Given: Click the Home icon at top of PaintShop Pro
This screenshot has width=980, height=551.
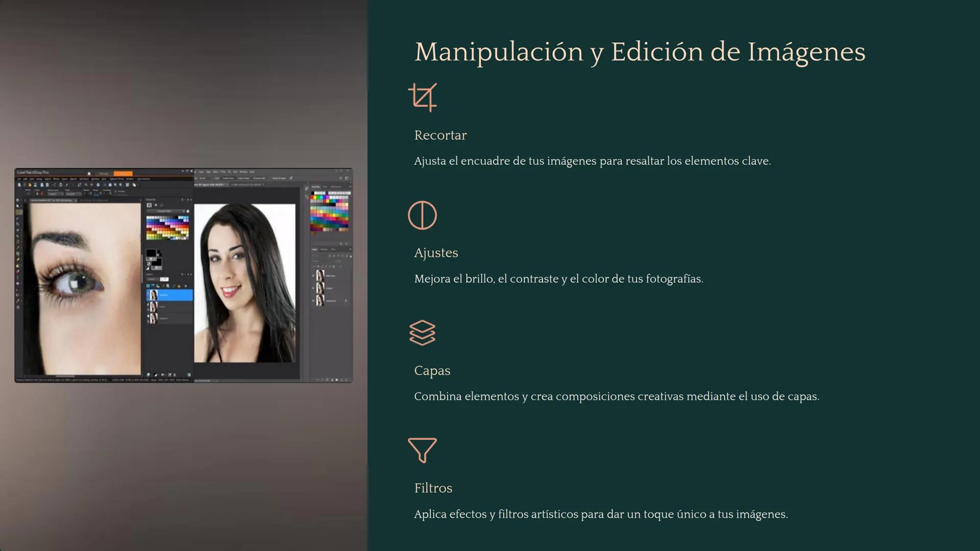Looking at the screenshot, I should point(89,174).
